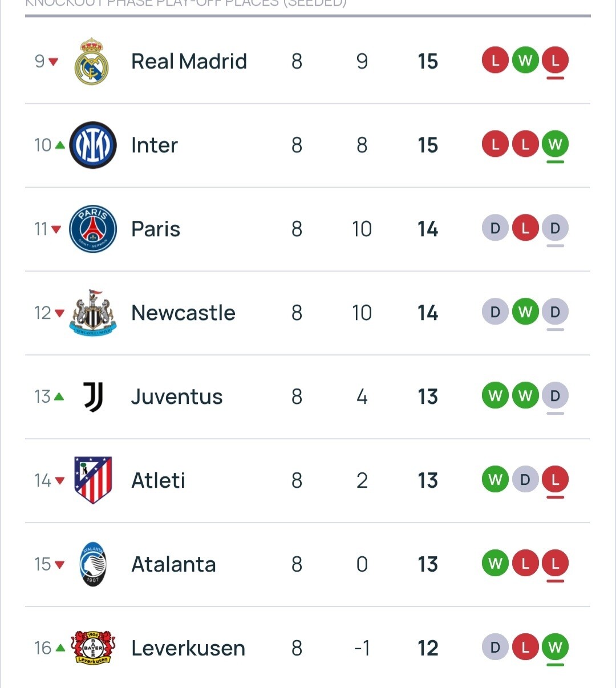Open the Newcastle team name link
Screen dimensions: 616x688
(x=183, y=313)
